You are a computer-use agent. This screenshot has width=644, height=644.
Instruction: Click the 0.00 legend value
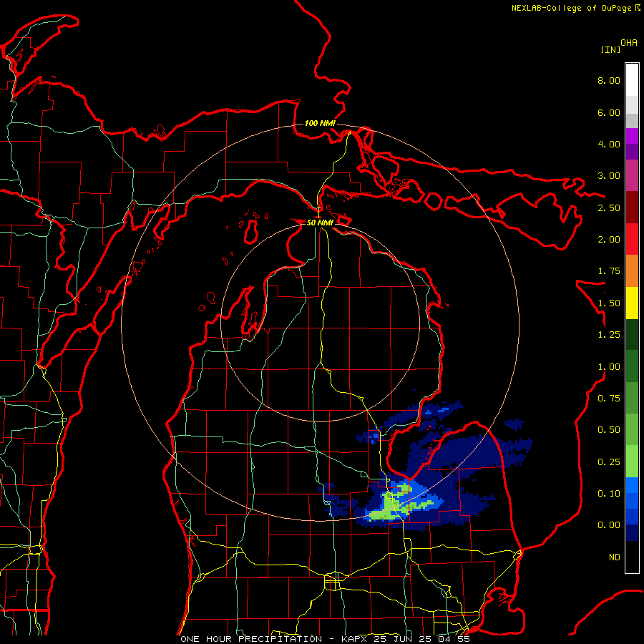(x=609, y=525)
